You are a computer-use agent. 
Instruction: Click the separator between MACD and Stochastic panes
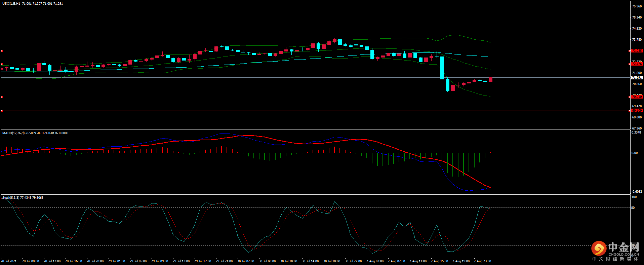coord(315,194)
